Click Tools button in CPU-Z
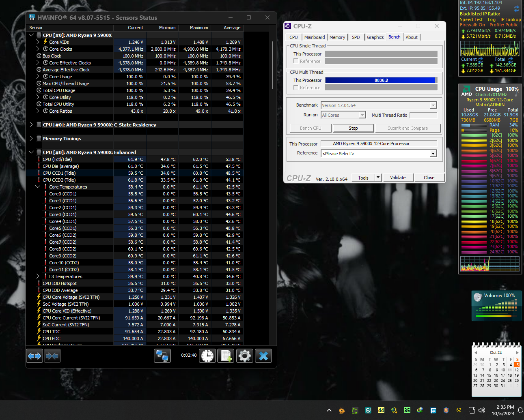524x420 pixels. pos(363,178)
